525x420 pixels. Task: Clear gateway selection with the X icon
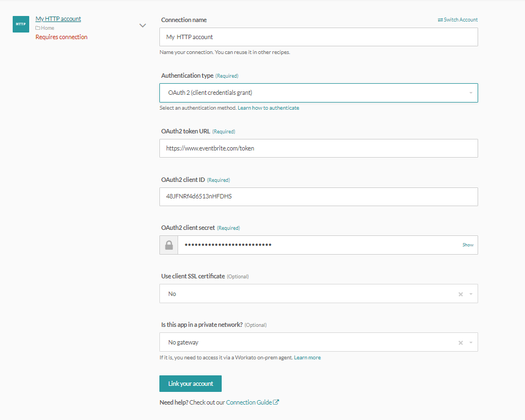click(x=460, y=342)
